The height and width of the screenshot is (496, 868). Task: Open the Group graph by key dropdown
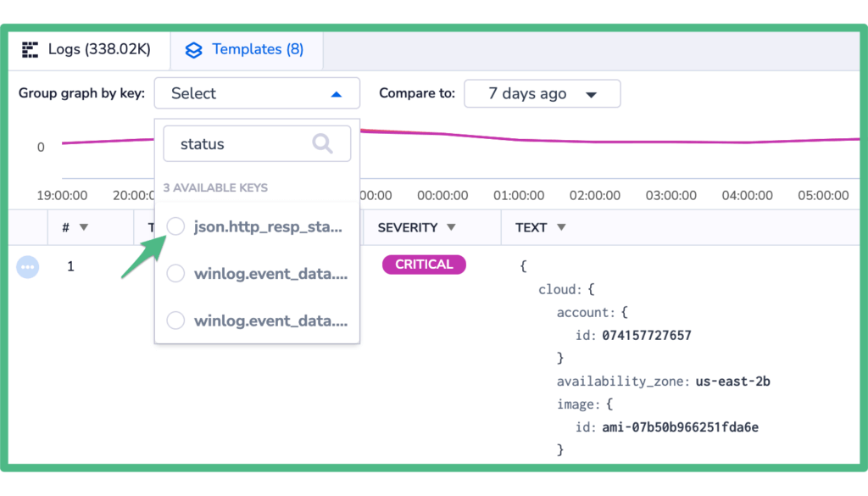click(x=257, y=93)
